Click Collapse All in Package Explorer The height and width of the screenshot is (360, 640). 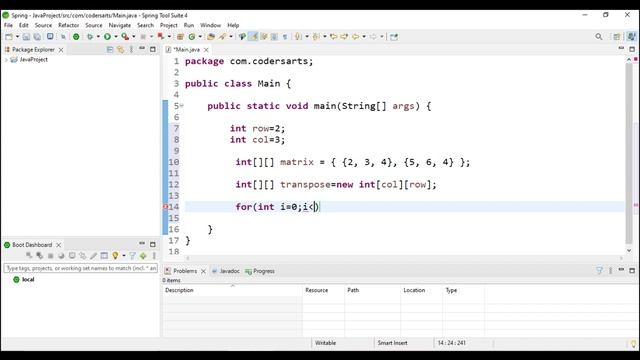110,49
